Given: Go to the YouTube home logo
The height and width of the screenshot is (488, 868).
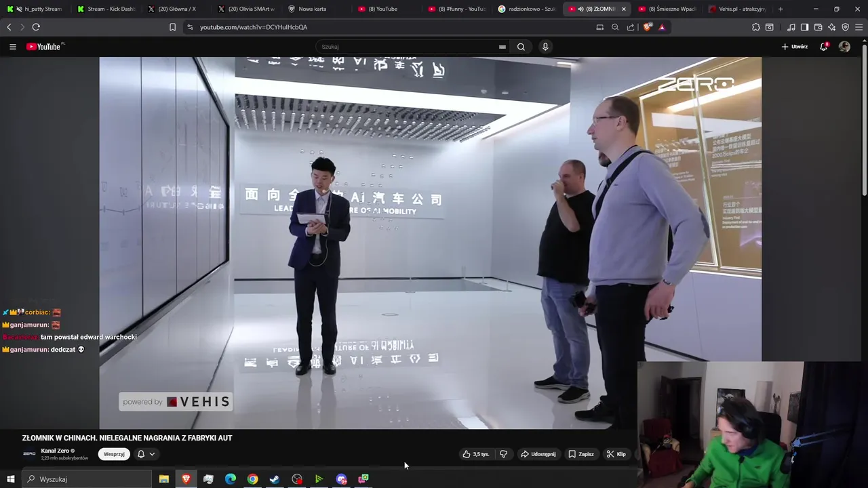Looking at the screenshot, I should point(45,47).
